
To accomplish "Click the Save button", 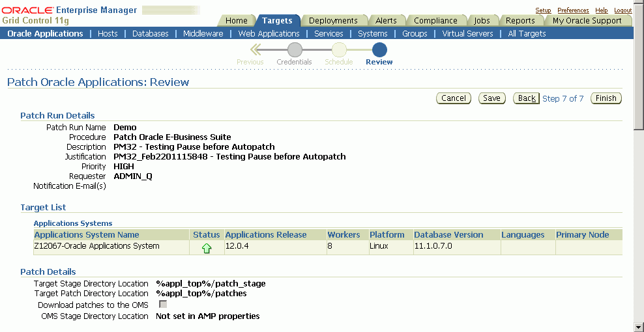I will point(491,98).
